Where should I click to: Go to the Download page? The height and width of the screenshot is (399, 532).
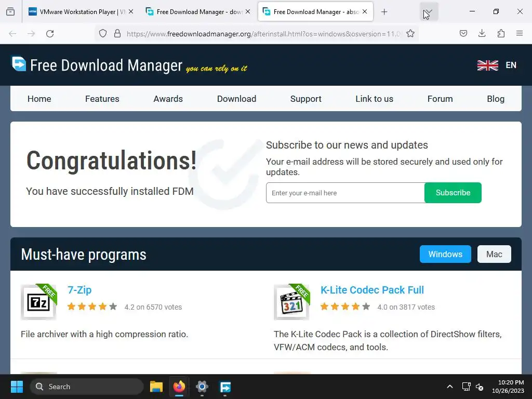click(236, 99)
